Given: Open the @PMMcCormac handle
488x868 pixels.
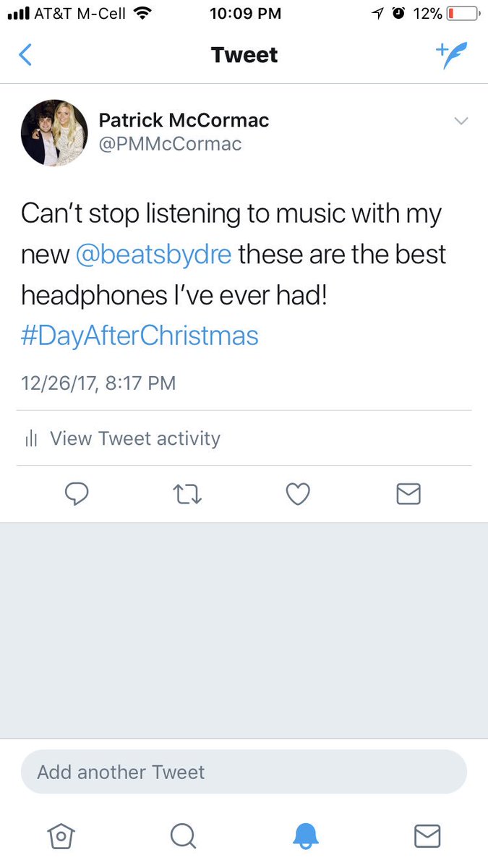Looking at the screenshot, I should click(170, 144).
